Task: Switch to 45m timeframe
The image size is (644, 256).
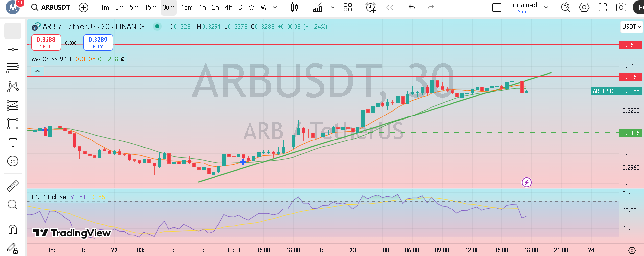Action: pos(187,7)
